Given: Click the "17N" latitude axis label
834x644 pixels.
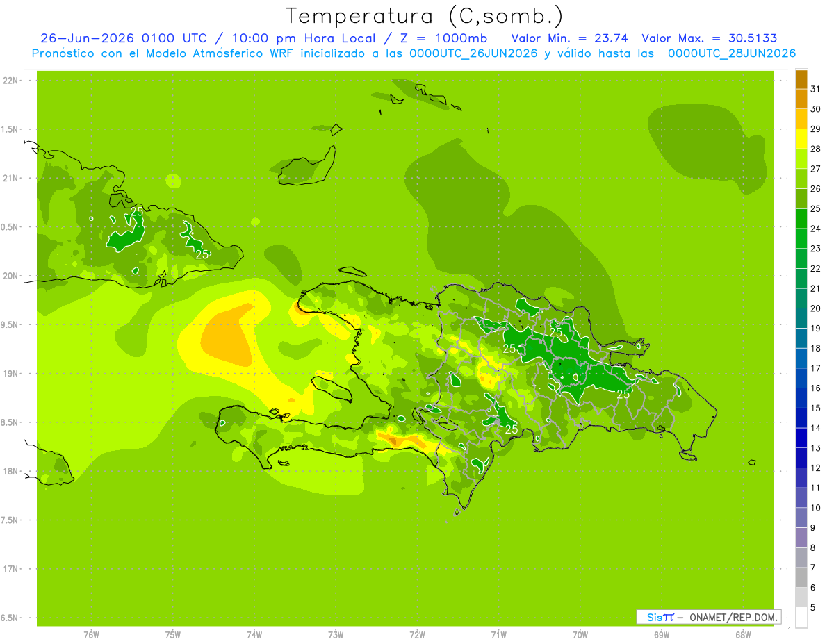Looking at the screenshot, I should pyautogui.click(x=12, y=569).
